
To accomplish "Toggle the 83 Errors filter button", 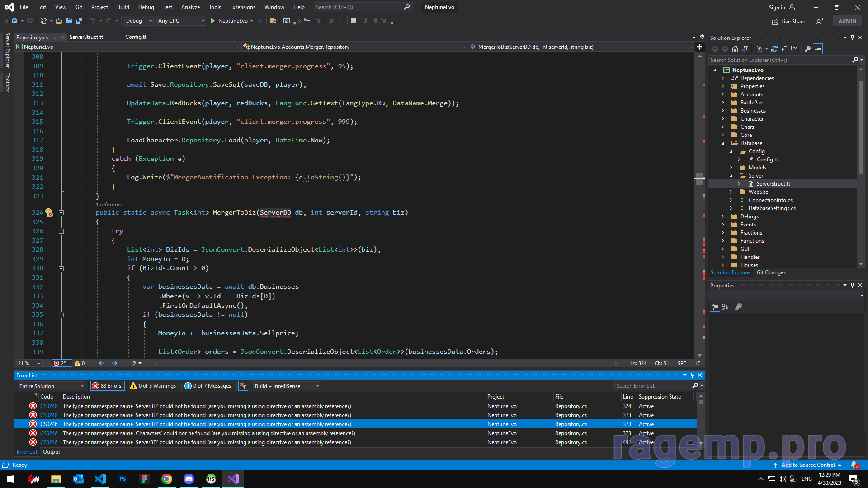I will 107,386.
